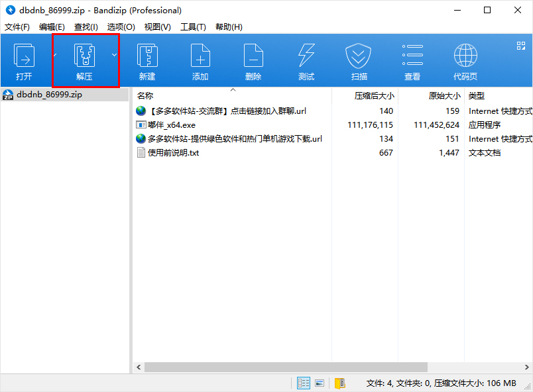The width and height of the screenshot is (533, 392).
Task: Click the Test (测试) lightning icon
Action: (306, 56)
